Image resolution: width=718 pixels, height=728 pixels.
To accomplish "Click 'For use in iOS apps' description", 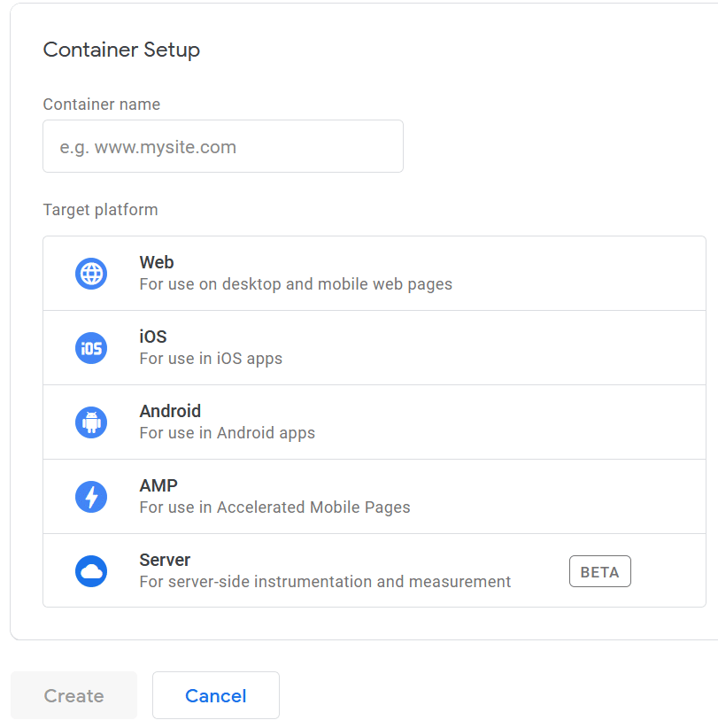I will point(211,359).
